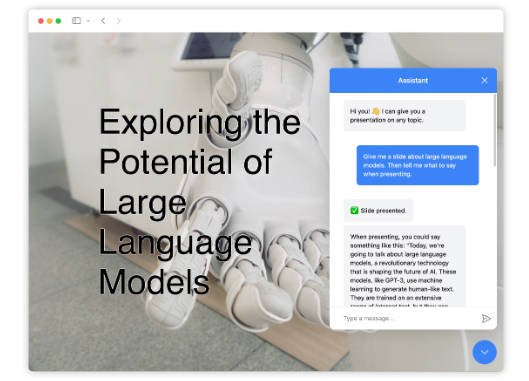Click the green fullscreen window button
The image size is (529, 381).
point(58,21)
